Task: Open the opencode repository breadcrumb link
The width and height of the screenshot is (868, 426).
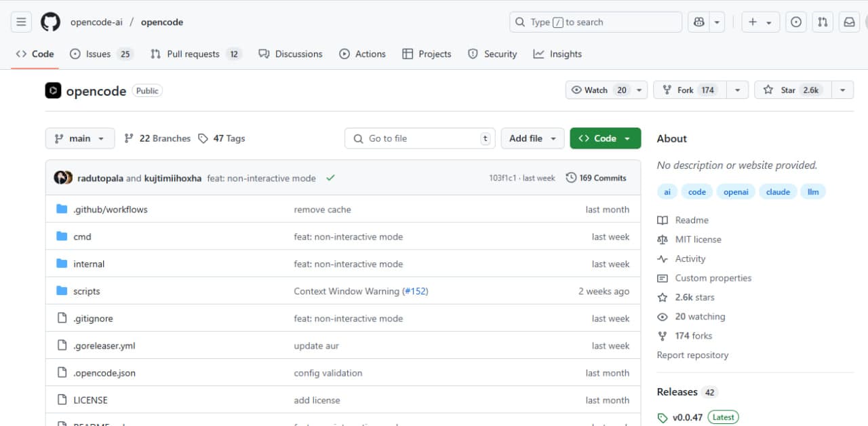Action: pyautogui.click(x=162, y=22)
